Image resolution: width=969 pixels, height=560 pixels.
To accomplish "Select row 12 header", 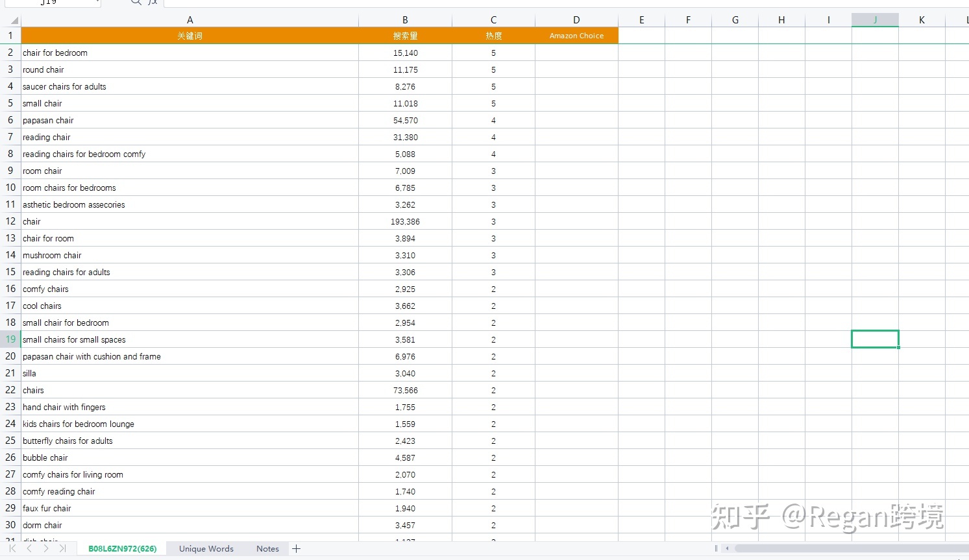I will (x=10, y=221).
